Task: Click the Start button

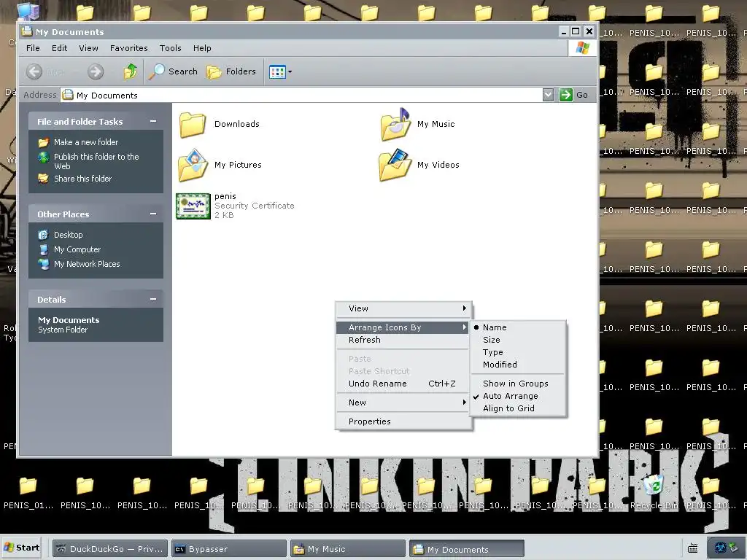Action: coord(21,548)
